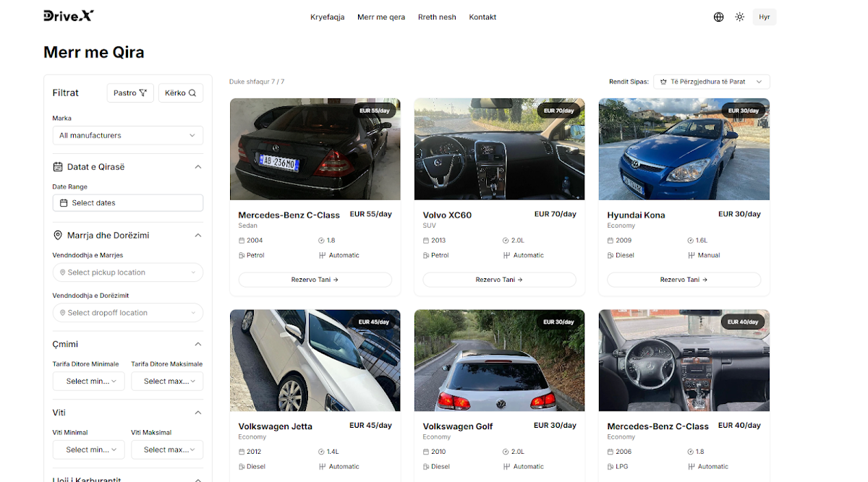Click the gearbox icon on Mercedes EUR 55/day Automatic
Image resolution: width=868 pixels, height=482 pixels.
click(322, 255)
